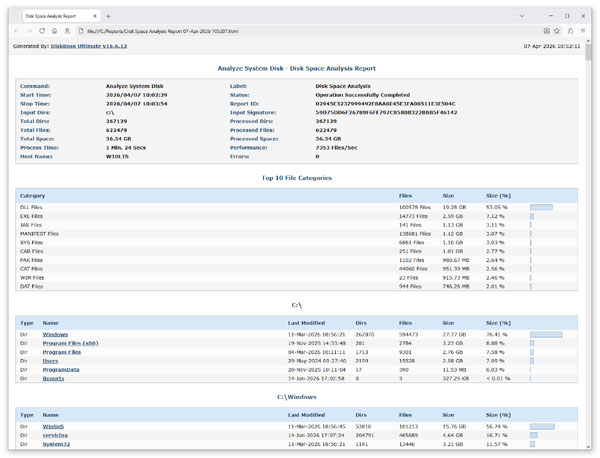Screen dimensions: 600x458
Task: Click the process time 1 Min, 24 Secs
Action: [x=126, y=148]
